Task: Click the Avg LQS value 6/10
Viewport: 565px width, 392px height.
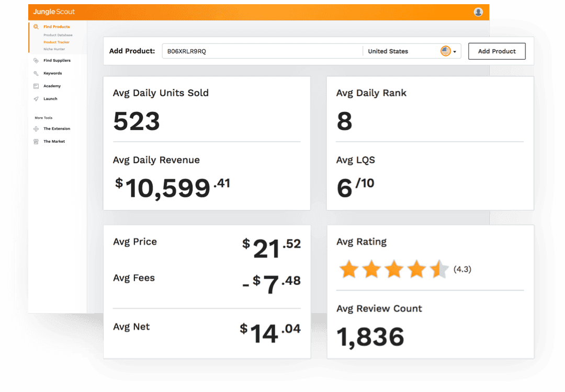Action: pos(356,188)
